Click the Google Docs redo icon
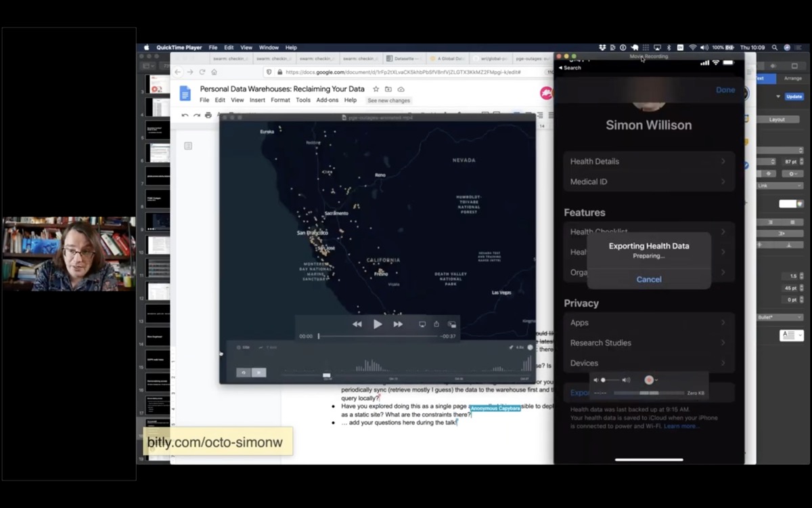The width and height of the screenshot is (812, 508). pyautogui.click(x=196, y=115)
